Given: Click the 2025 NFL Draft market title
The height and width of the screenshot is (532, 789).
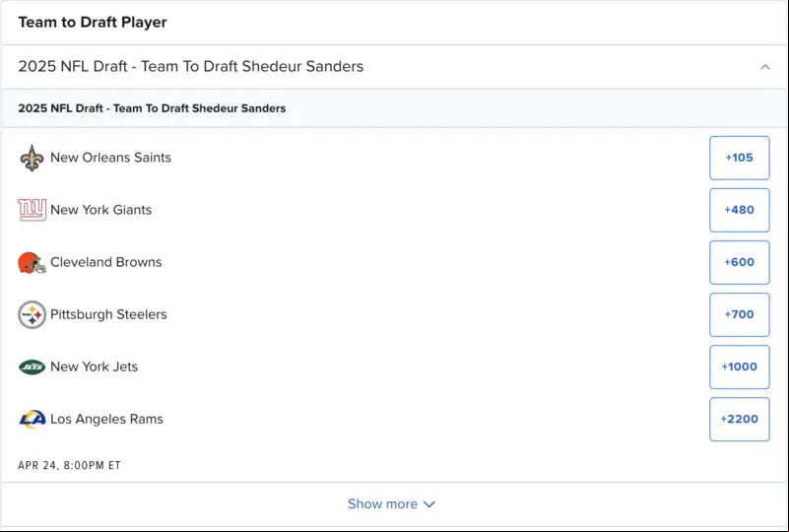Looking at the screenshot, I should tap(191, 66).
